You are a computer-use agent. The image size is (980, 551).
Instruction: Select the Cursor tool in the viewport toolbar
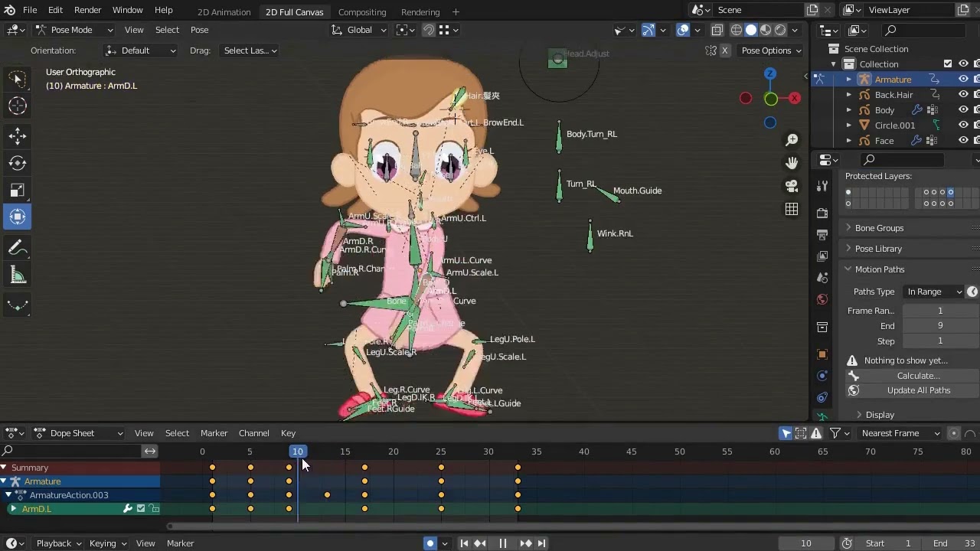pyautogui.click(x=18, y=106)
